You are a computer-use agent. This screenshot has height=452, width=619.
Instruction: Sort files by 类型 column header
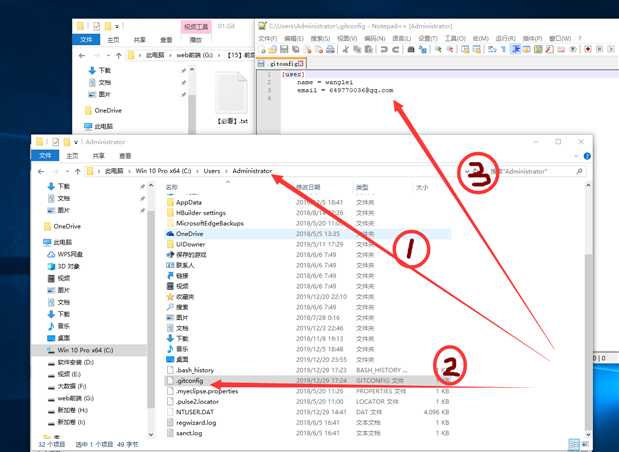[x=362, y=187]
